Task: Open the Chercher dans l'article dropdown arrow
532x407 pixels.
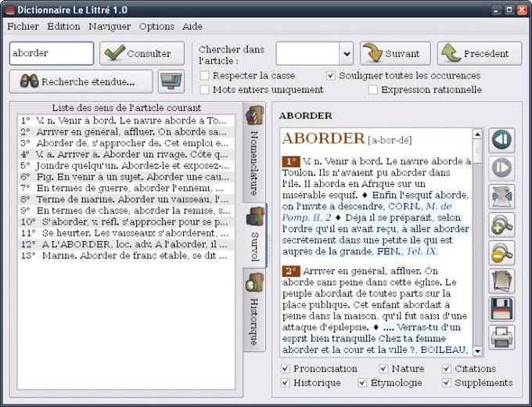Action: tap(347, 54)
